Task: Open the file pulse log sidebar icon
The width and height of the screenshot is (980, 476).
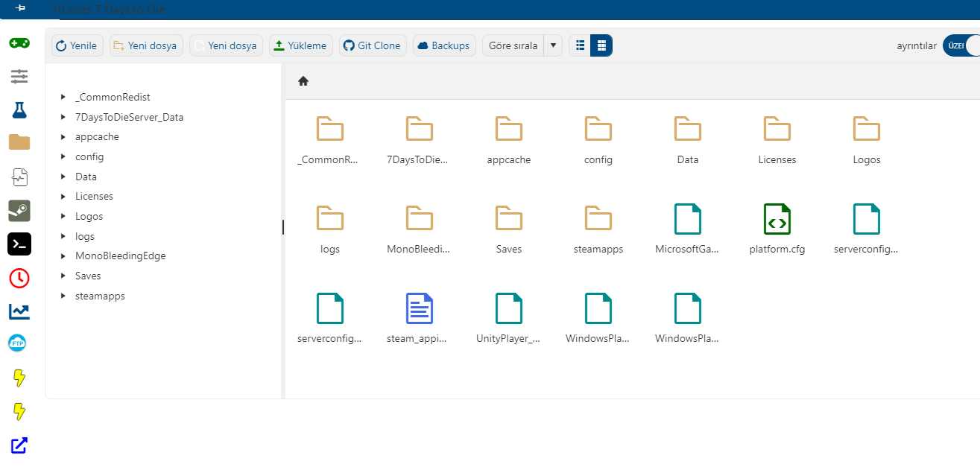Action: point(19,177)
